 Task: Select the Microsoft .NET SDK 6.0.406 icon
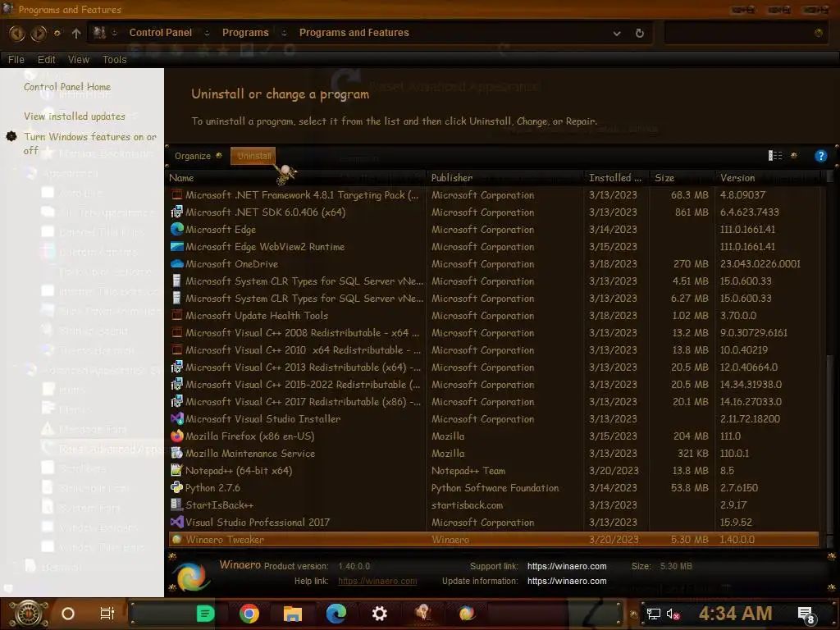pos(177,212)
